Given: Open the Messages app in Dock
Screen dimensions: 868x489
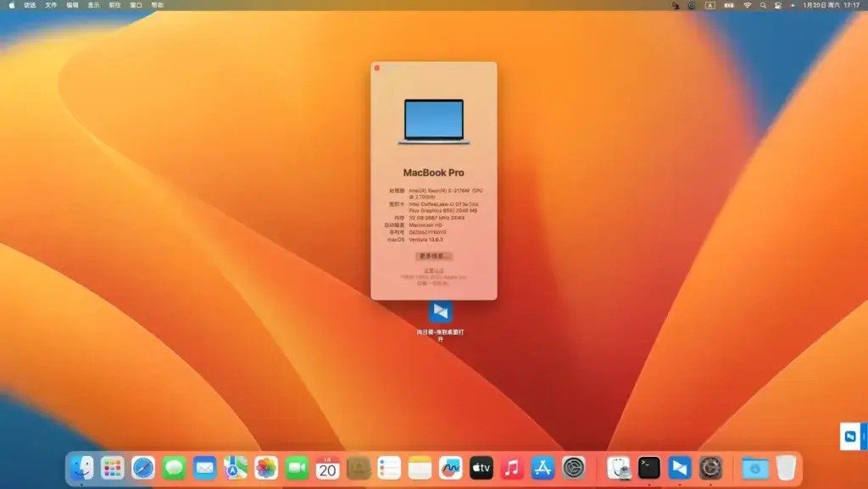Looking at the screenshot, I should pos(174,468).
